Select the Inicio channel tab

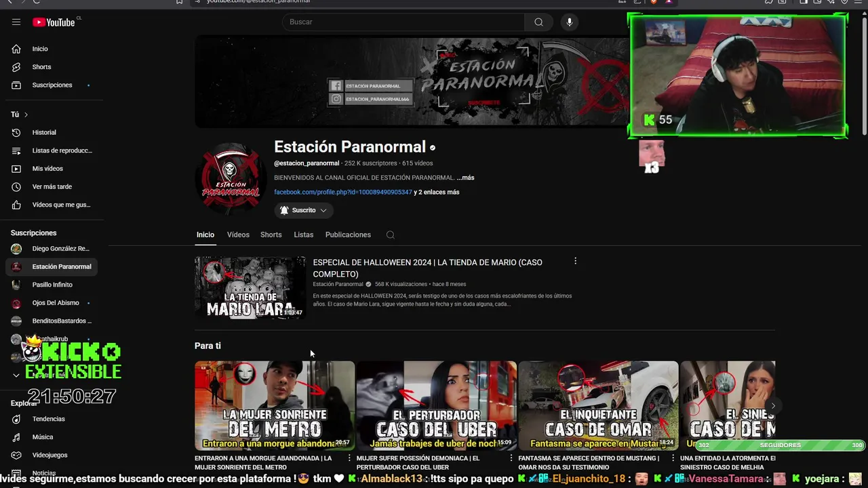[205, 235]
